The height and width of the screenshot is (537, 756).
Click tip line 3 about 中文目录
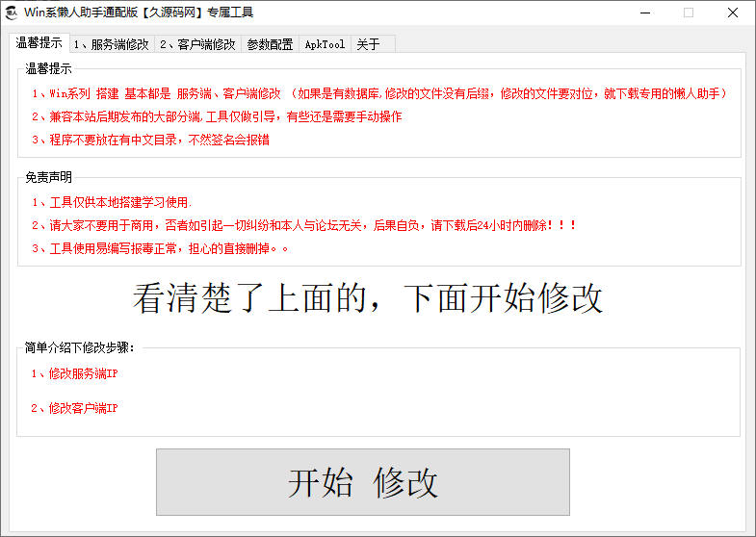click(x=149, y=140)
